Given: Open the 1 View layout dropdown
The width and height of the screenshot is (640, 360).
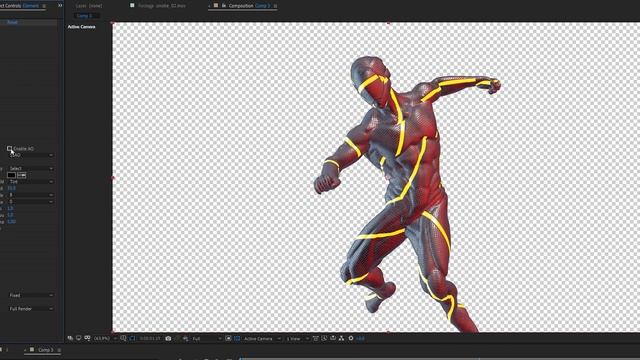Looking at the screenshot, I should [298, 338].
